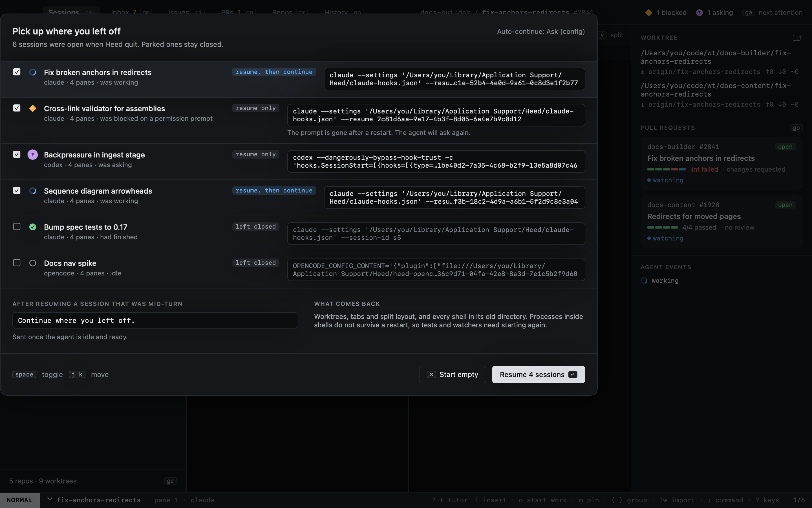Open Redirects for moved pages pull request
The width and height of the screenshot is (812, 508).
tap(721, 222)
